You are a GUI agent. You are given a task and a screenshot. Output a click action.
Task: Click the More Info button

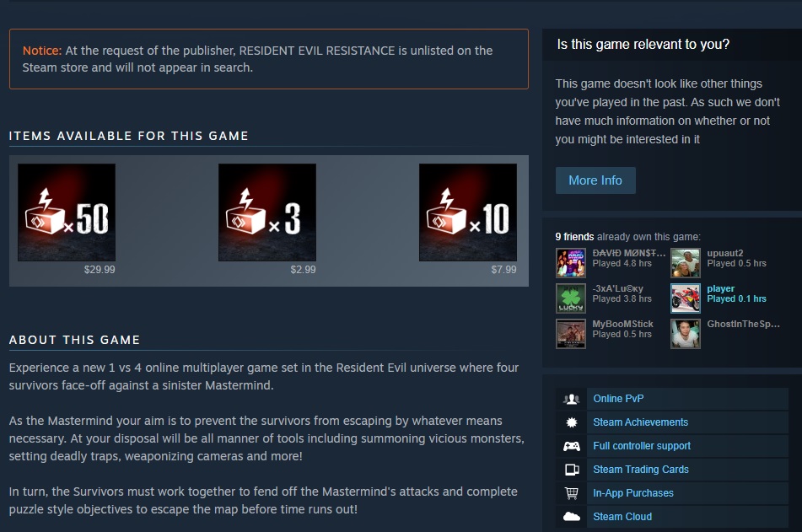pos(595,180)
